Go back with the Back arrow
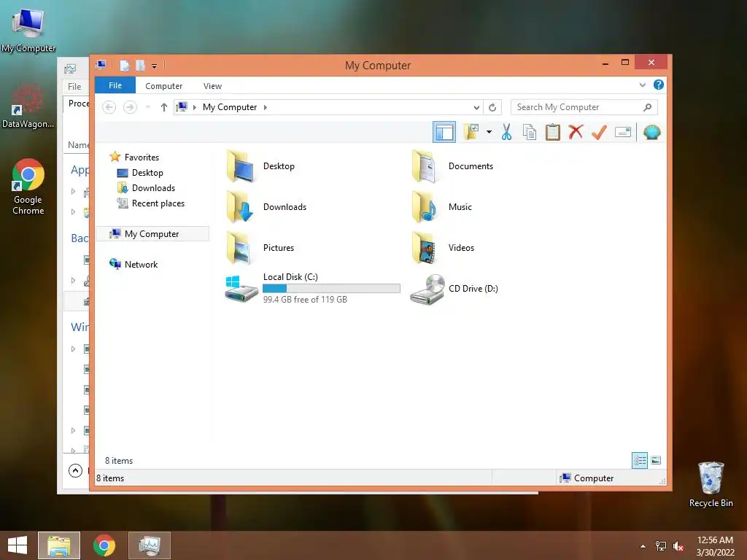This screenshot has height=560, width=747. [x=109, y=107]
